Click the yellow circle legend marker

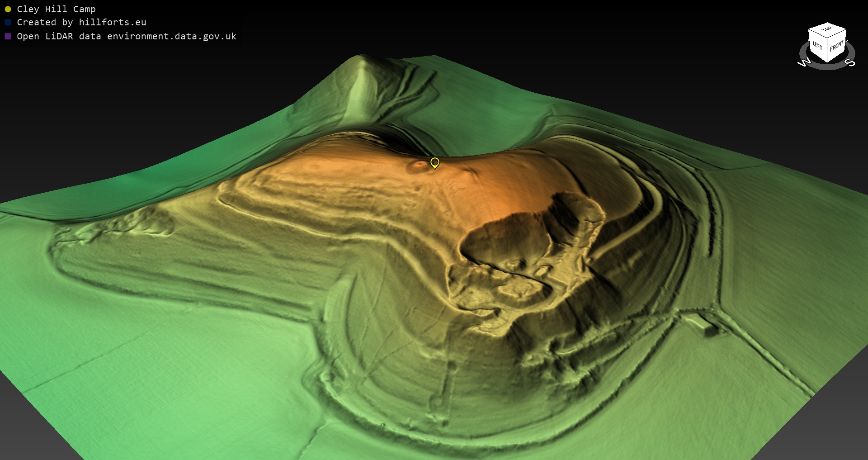8,9
